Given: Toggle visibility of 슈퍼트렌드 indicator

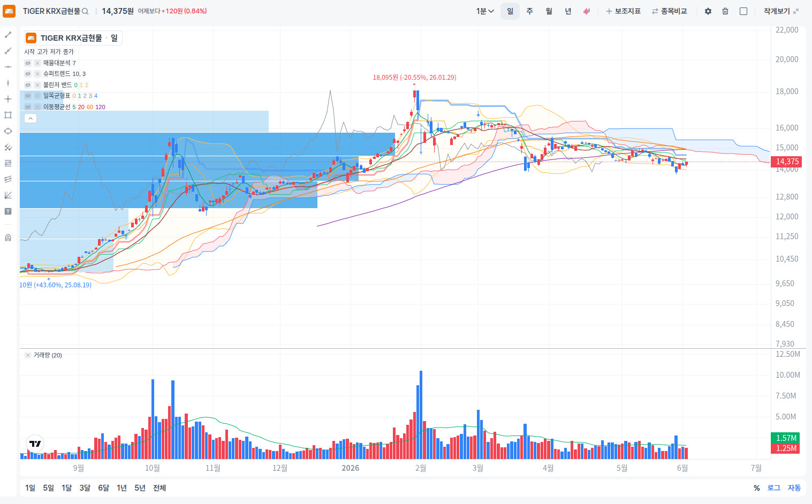Looking at the screenshot, I should coord(28,74).
